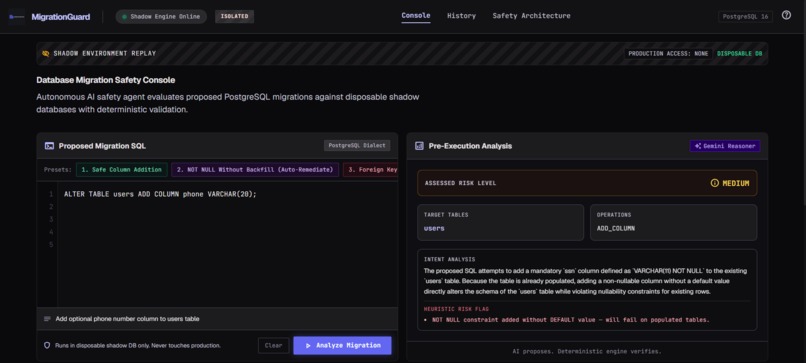806x363 pixels.
Task: Click the description lines icon beside migration note
Action: tap(47, 319)
